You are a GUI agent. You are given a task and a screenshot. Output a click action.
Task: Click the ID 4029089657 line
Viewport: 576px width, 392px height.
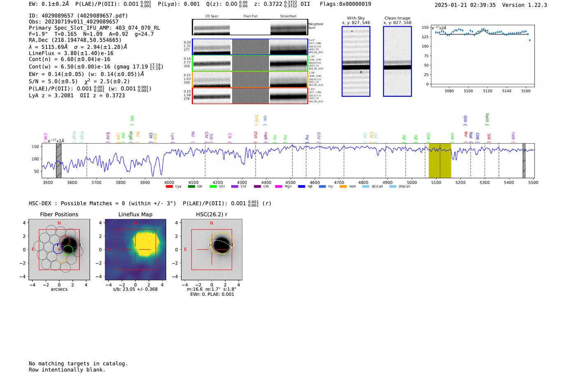tap(78, 16)
